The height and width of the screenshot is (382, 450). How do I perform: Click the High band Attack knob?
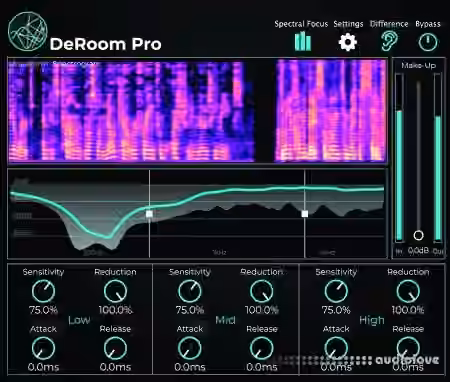(336, 348)
